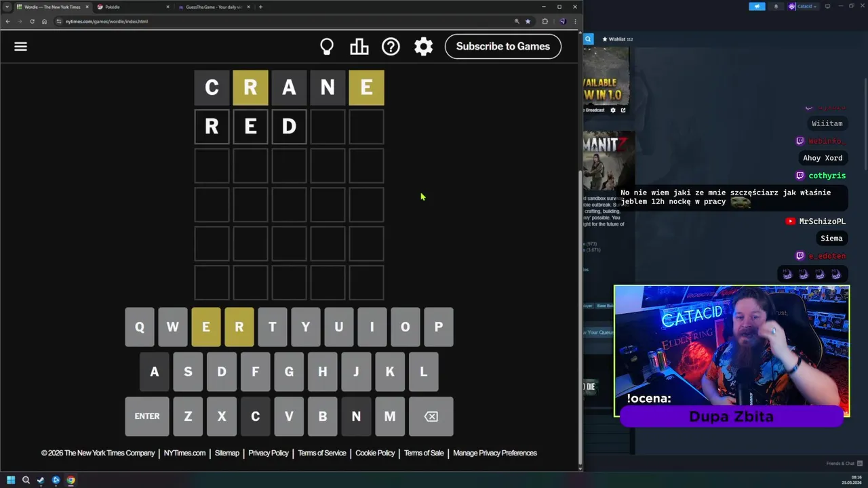Submit guess with the ENTER key
The image size is (868, 488).
tap(147, 416)
